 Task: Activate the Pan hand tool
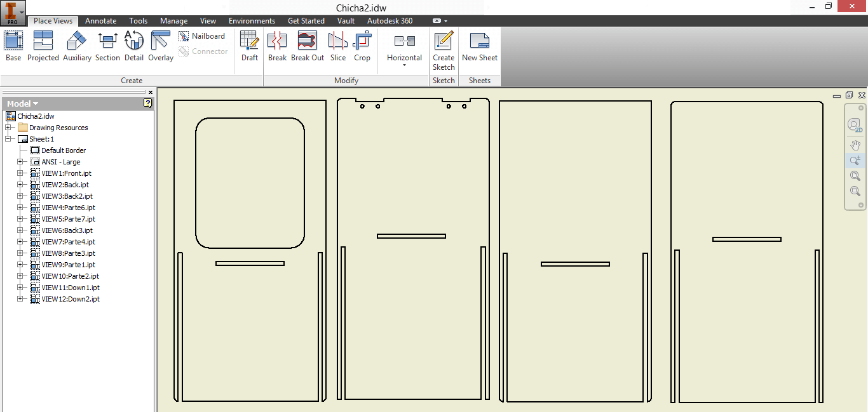(855, 145)
